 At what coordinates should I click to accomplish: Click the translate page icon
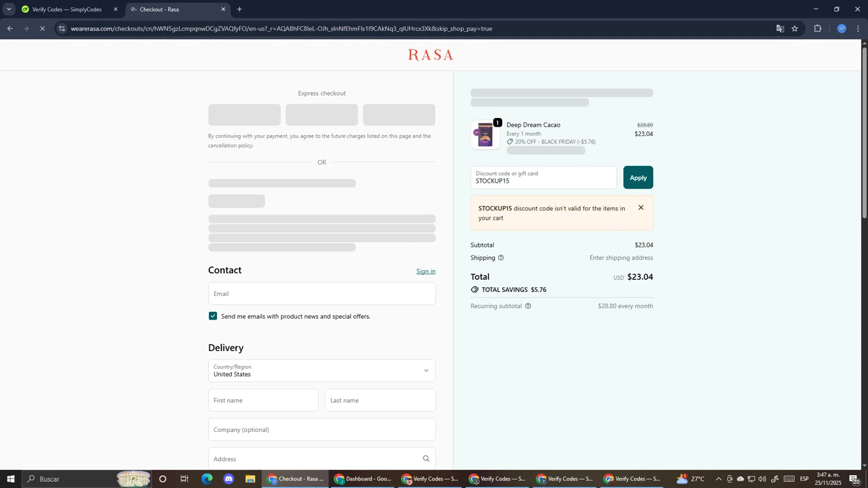780,28
